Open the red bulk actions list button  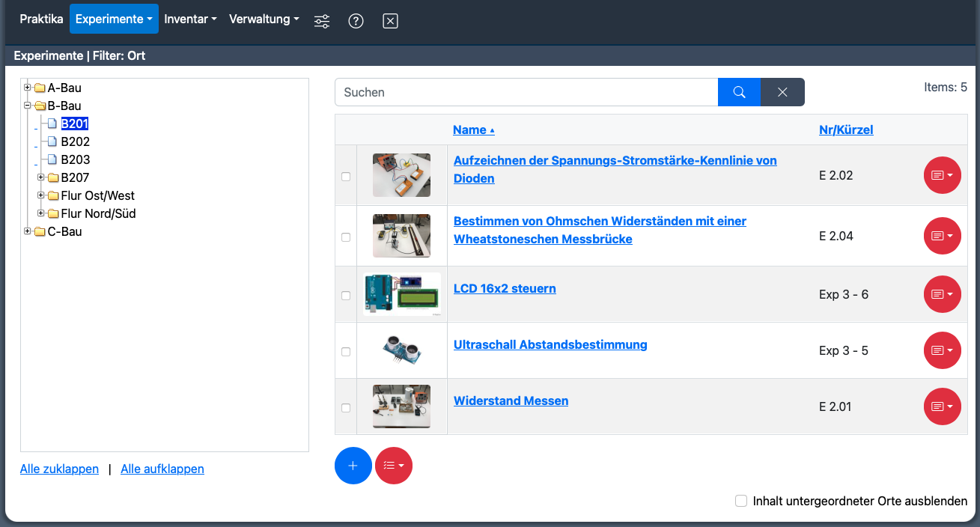click(x=394, y=466)
